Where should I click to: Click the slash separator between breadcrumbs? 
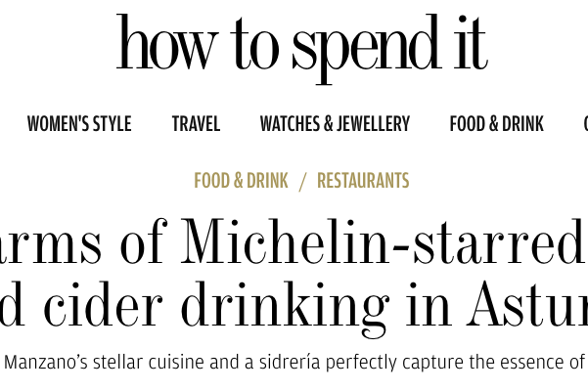coord(302,182)
